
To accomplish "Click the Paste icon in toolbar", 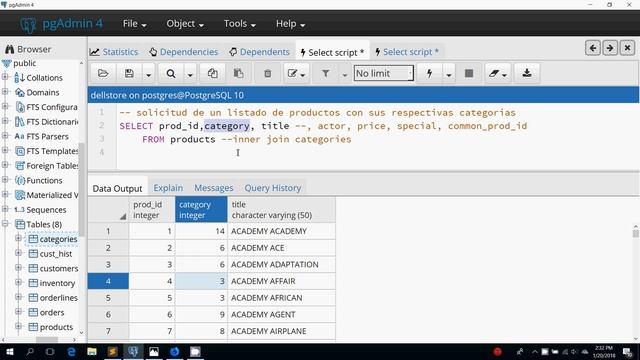I will [238, 73].
